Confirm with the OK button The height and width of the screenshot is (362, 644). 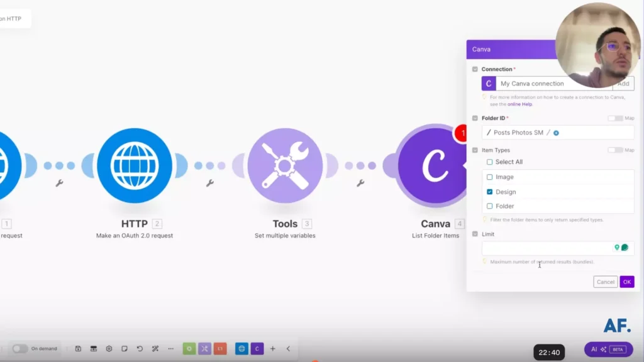627,282
